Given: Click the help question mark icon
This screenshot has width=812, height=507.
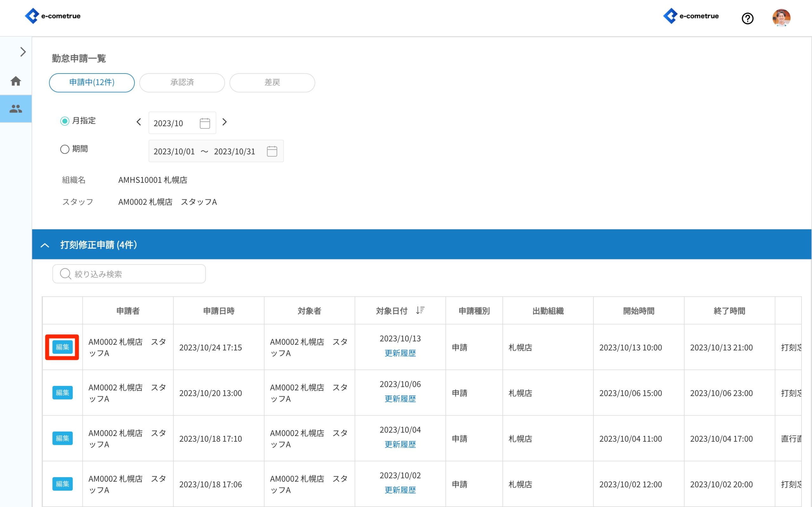Looking at the screenshot, I should click(x=747, y=18).
